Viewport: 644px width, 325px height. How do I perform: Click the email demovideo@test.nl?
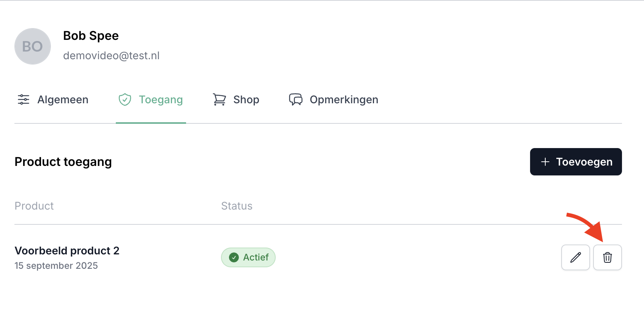coord(111,56)
